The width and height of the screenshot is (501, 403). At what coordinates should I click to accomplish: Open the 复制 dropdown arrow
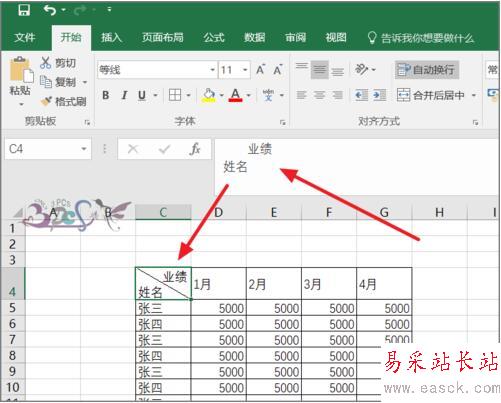(x=85, y=82)
